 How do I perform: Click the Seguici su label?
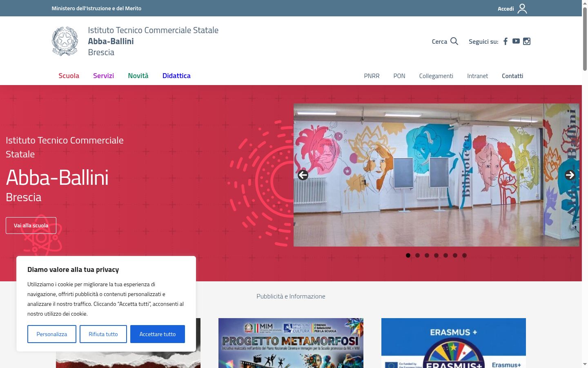pyautogui.click(x=483, y=41)
